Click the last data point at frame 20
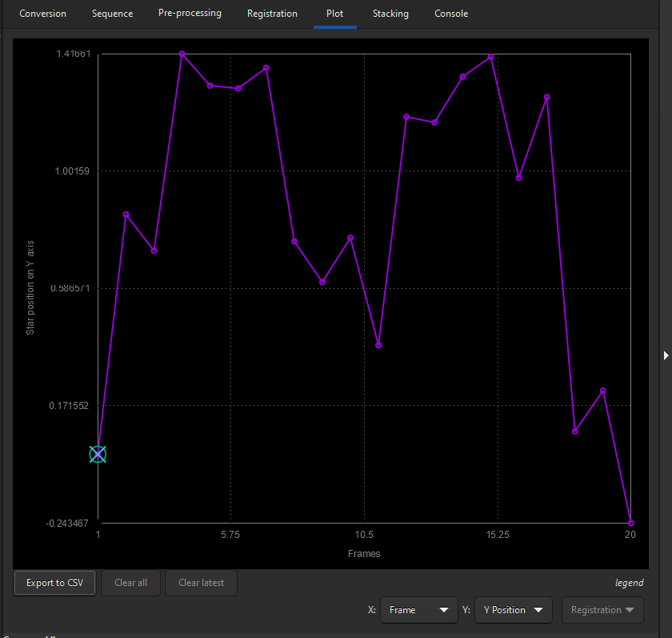 (x=631, y=523)
